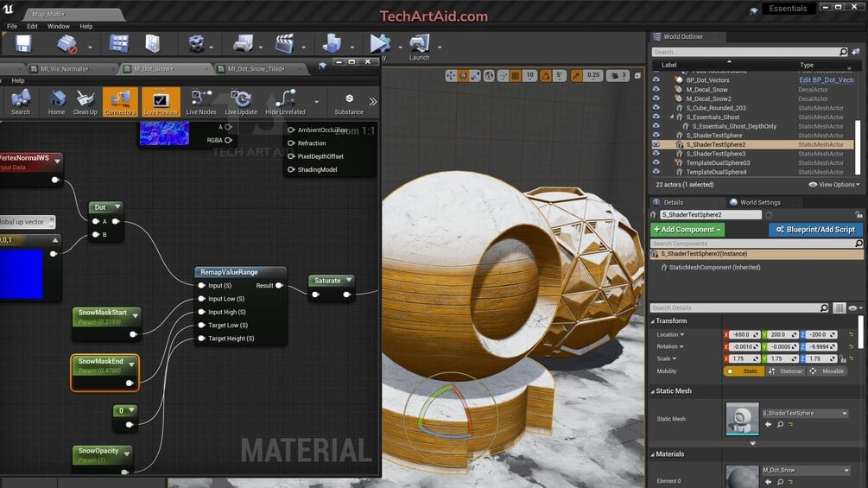Toggle grid snapping in viewport toolbar
This screenshot has height=488, width=868.
516,75
